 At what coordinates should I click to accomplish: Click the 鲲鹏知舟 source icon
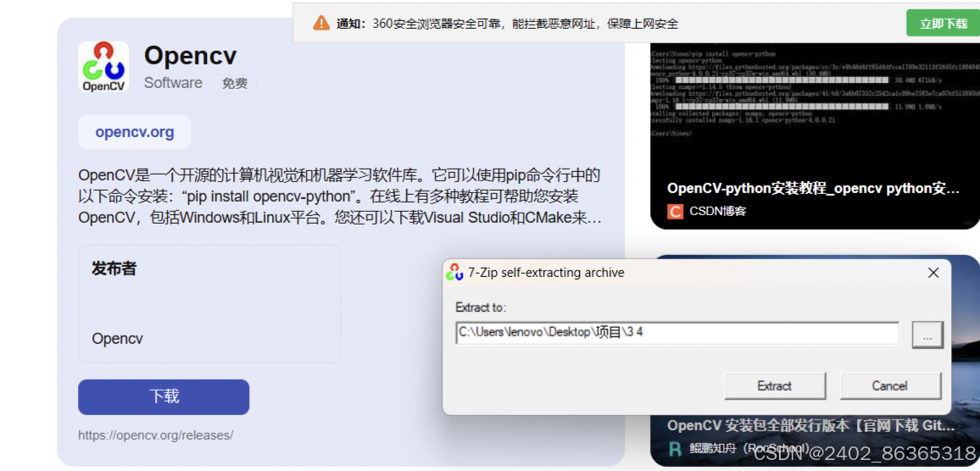676,448
